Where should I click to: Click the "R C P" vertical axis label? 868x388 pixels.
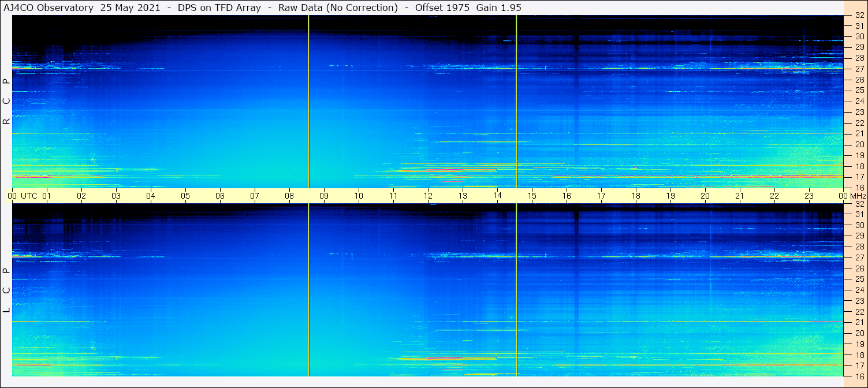click(7, 102)
